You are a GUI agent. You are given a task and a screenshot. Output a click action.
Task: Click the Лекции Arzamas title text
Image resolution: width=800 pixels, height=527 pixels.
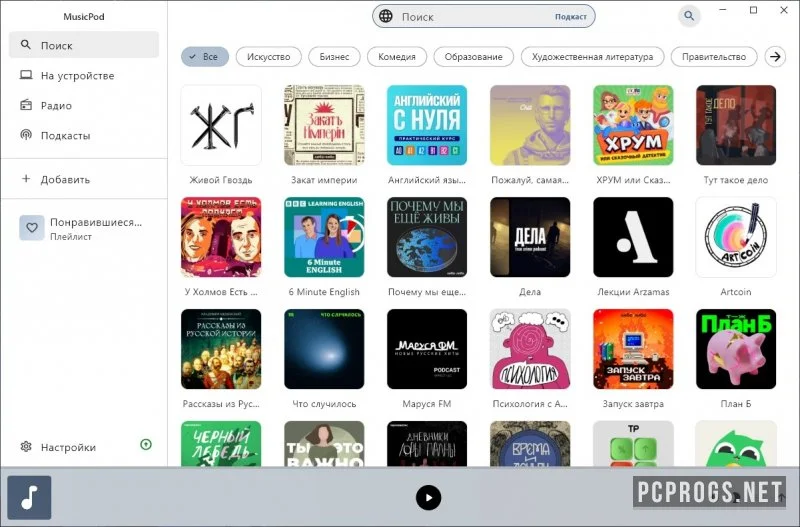(x=633, y=292)
